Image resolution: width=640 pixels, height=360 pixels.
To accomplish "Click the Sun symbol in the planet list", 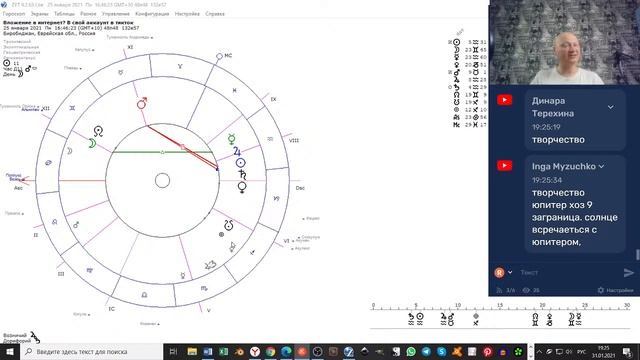I will point(457,42).
